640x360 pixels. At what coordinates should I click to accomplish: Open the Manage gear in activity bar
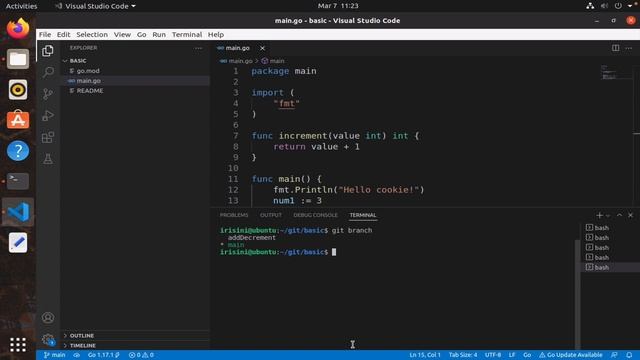[x=48, y=339]
